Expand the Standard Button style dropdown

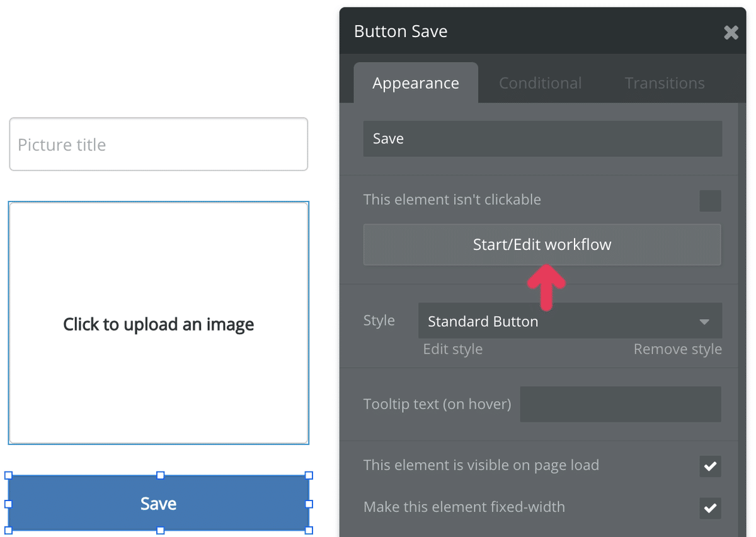570,321
